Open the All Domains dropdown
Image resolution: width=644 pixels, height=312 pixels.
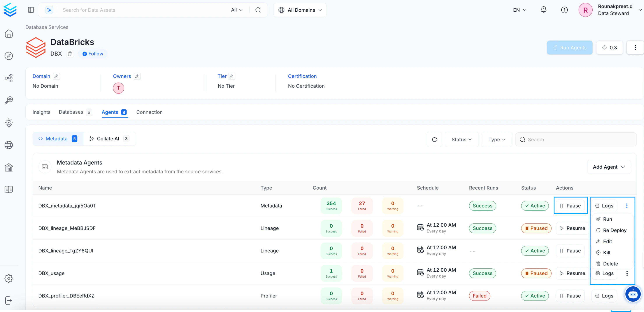[x=300, y=10]
